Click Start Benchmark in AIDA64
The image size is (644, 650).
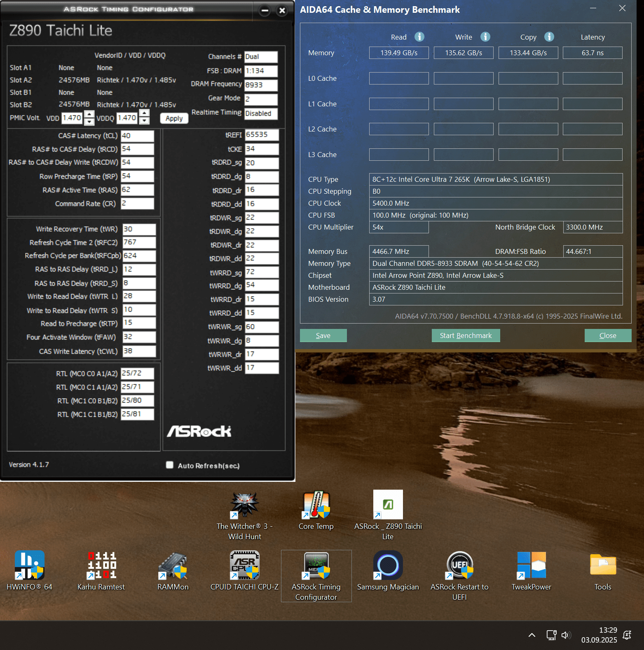pos(466,336)
